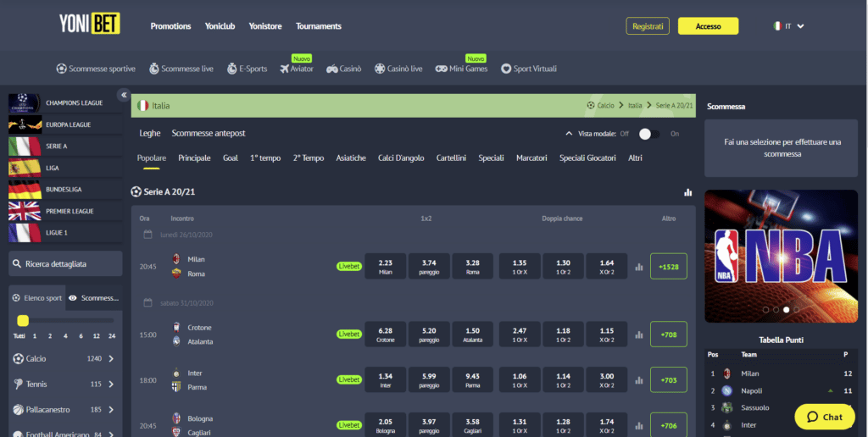The height and width of the screenshot is (437, 868).
Task: Collapse options with the arrow beside Vista modale
Action: tap(569, 134)
